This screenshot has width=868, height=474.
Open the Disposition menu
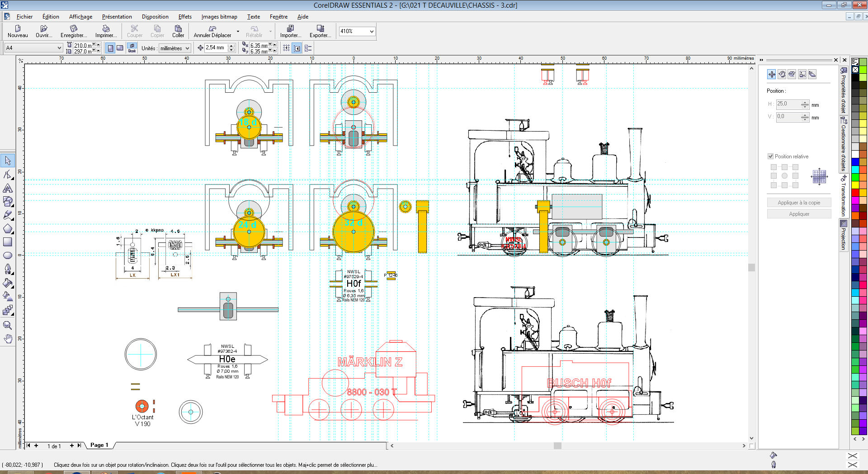coord(155,17)
